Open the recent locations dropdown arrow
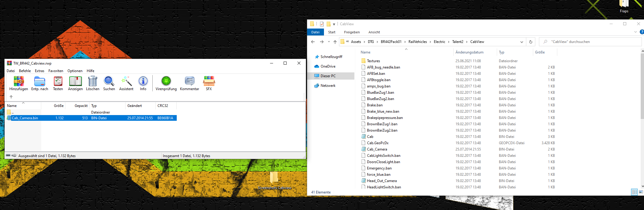This screenshot has height=210, width=644. [329, 42]
